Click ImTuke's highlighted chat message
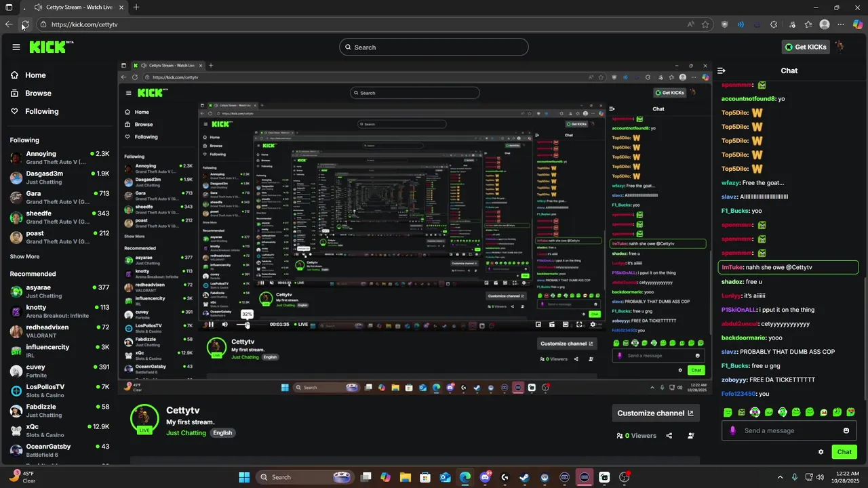868x488 pixels. tap(788, 267)
